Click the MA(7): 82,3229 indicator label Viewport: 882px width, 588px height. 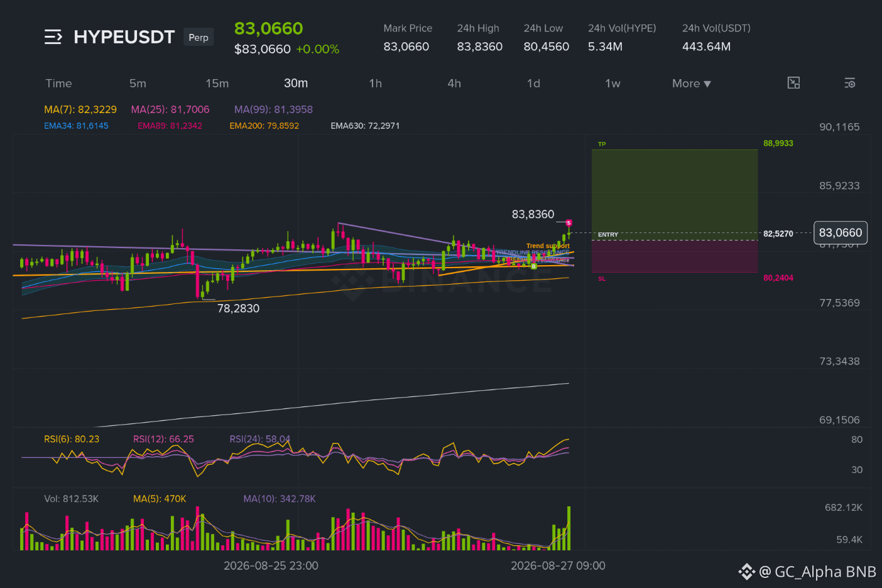click(80, 109)
